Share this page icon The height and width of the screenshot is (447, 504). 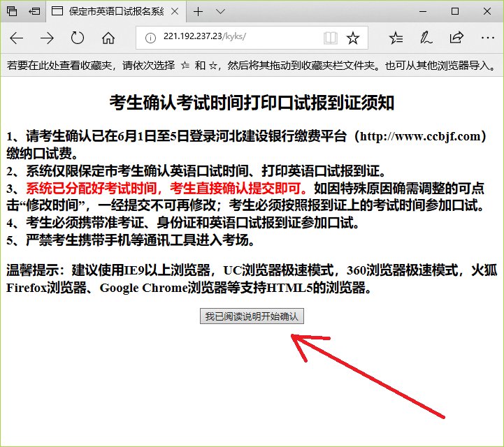click(x=456, y=38)
